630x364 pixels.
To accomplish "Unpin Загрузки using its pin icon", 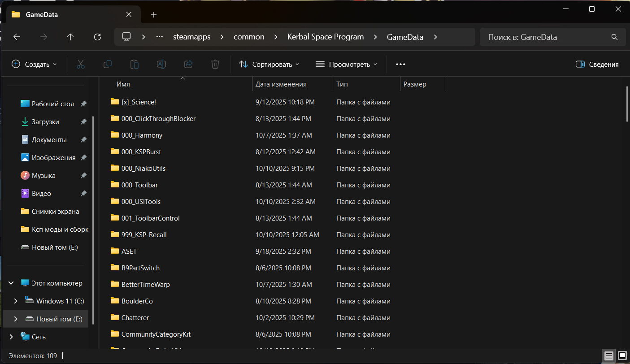I will coord(83,122).
